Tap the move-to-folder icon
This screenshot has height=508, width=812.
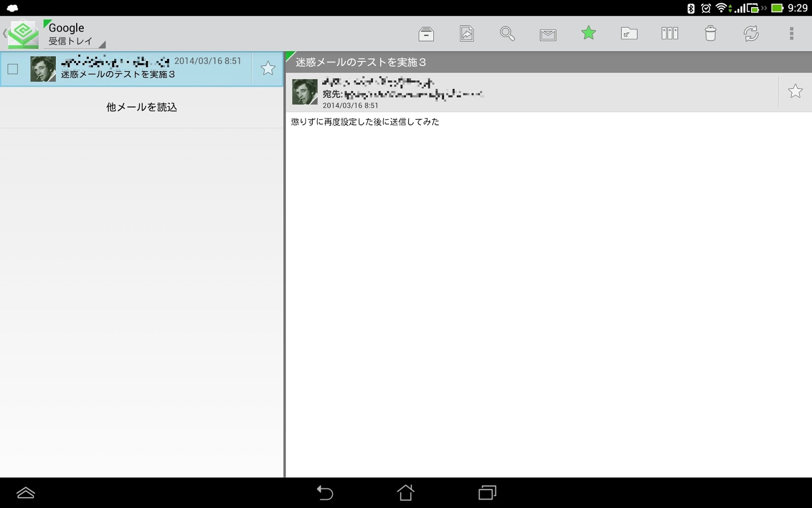tap(629, 34)
